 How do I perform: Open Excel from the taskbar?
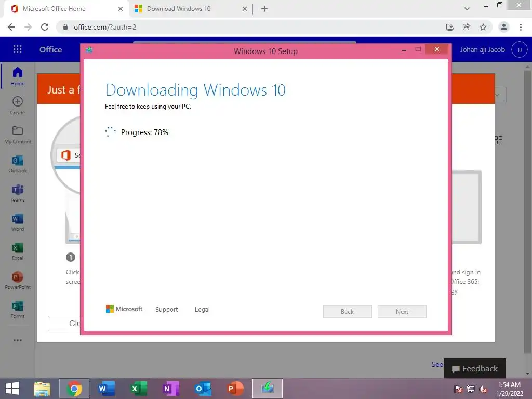pos(139,389)
